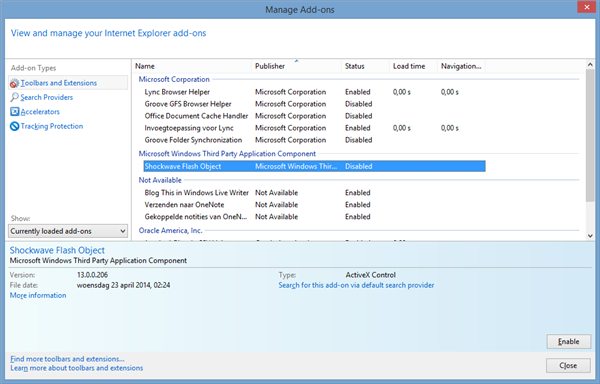This screenshot has height=384, width=600.
Task: Select Search Providers add-on type
Action: (47, 97)
